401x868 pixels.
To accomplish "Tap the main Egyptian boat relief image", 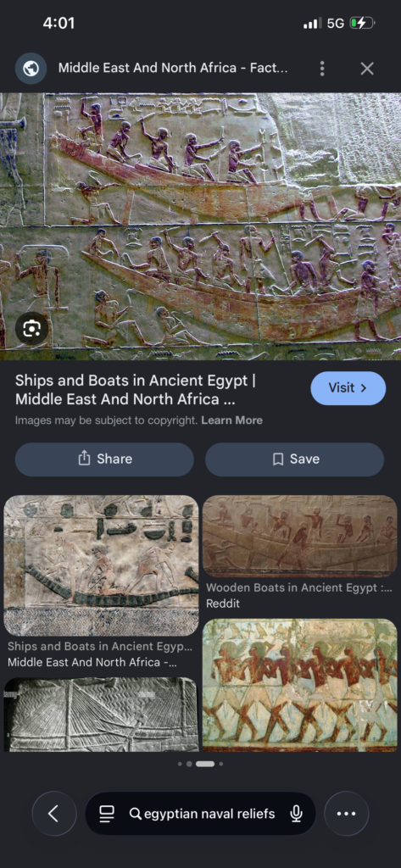I will (x=200, y=226).
